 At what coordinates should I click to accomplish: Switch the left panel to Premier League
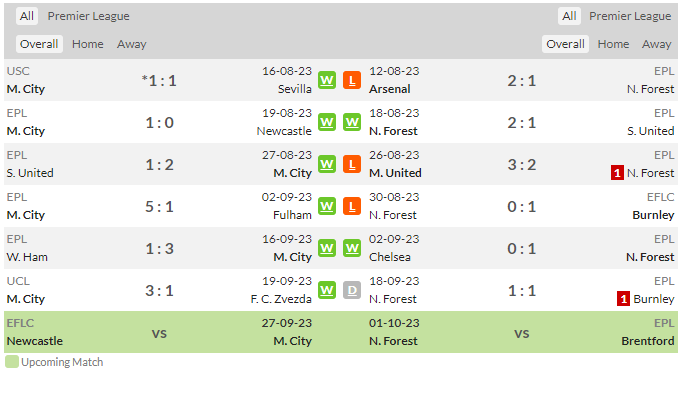pos(89,16)
